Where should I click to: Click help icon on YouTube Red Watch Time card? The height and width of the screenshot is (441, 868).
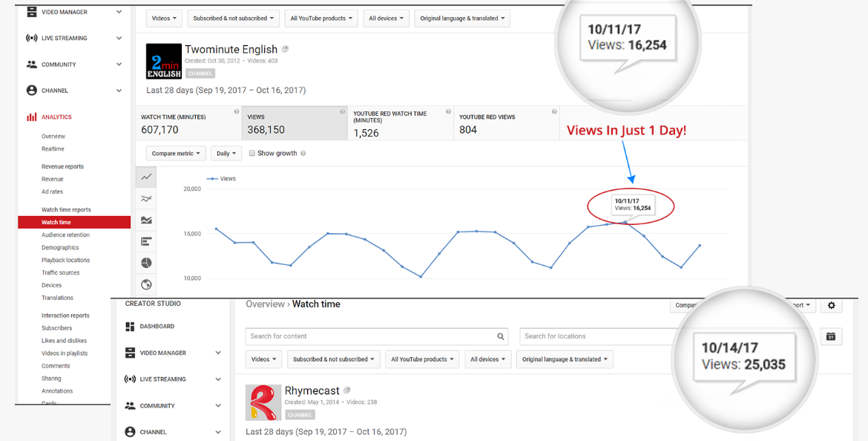pos(448,112)
